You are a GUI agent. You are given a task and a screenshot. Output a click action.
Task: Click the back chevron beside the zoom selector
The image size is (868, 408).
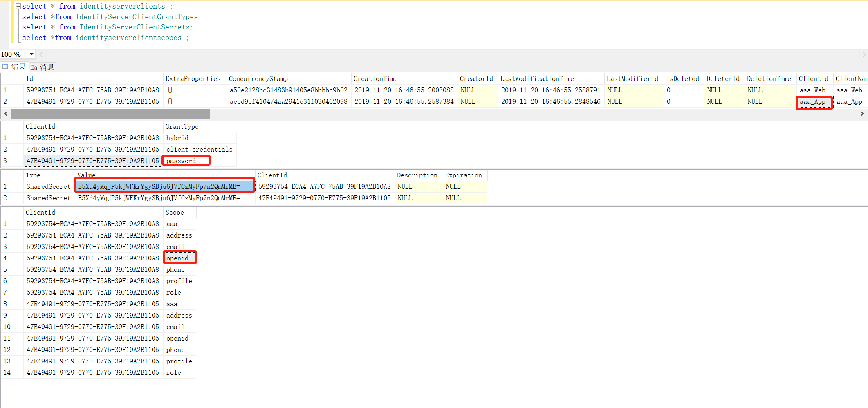pyautogui.click(x=40, y=54)
